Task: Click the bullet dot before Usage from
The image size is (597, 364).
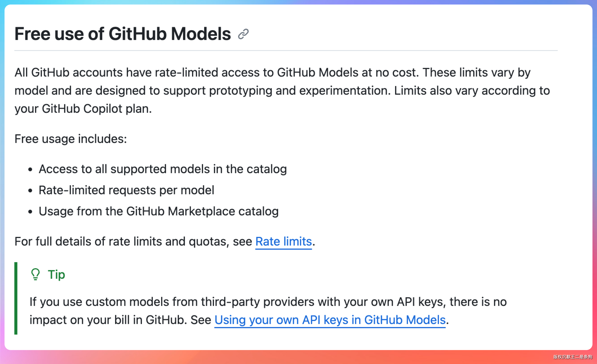Action: 30,212
